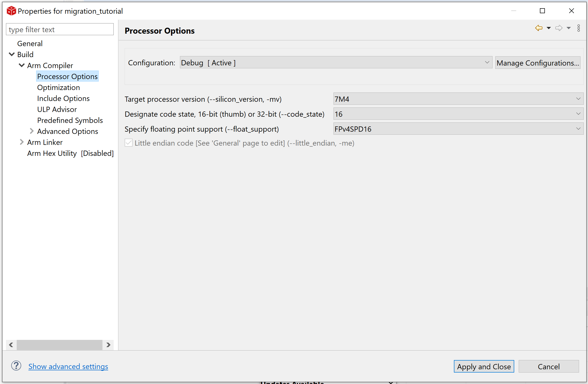Collapse the Build tree node
The height and width of the screenshot is (384, 588).
(x=12, y=54)
